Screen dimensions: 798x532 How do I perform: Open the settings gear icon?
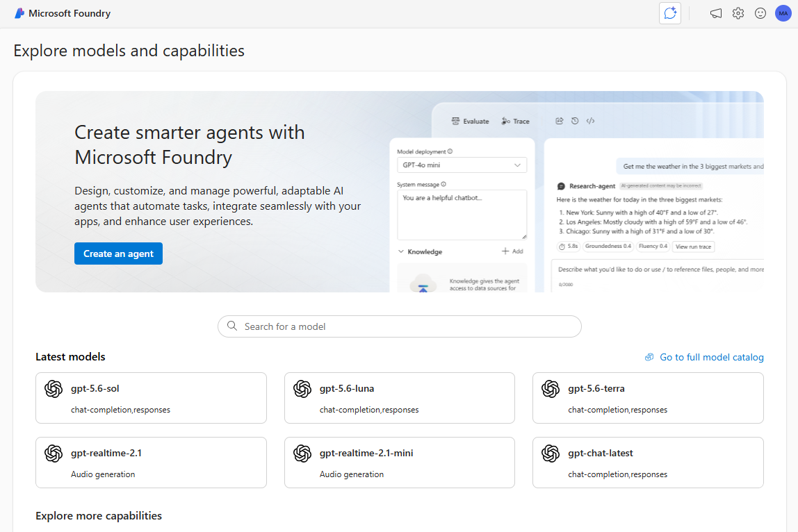point(738,14)
